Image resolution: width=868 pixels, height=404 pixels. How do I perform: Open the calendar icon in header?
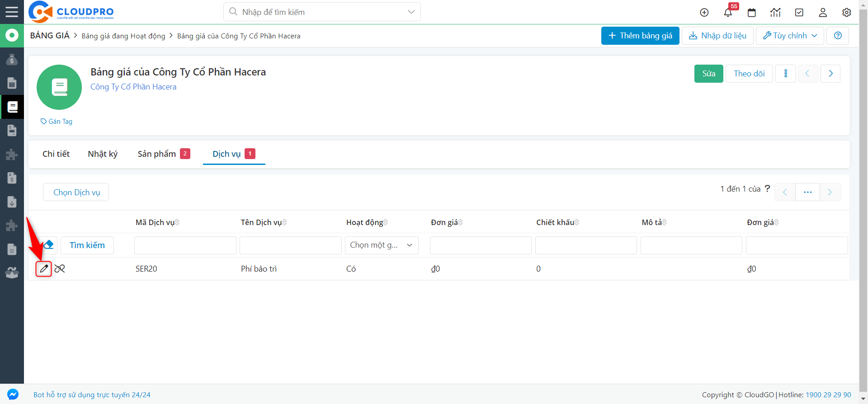pos(752,13)
